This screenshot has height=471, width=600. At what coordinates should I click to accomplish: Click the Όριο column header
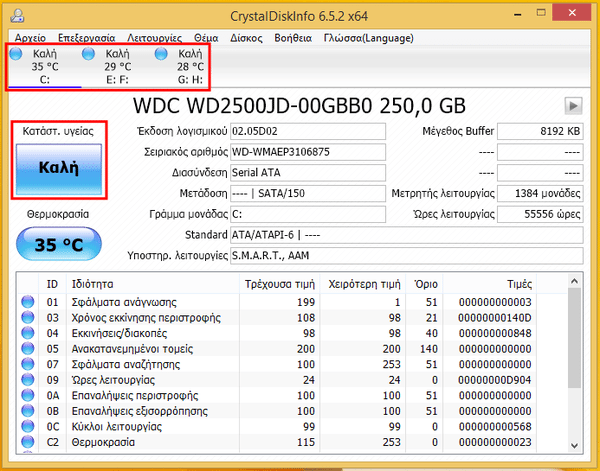[424, 284]
